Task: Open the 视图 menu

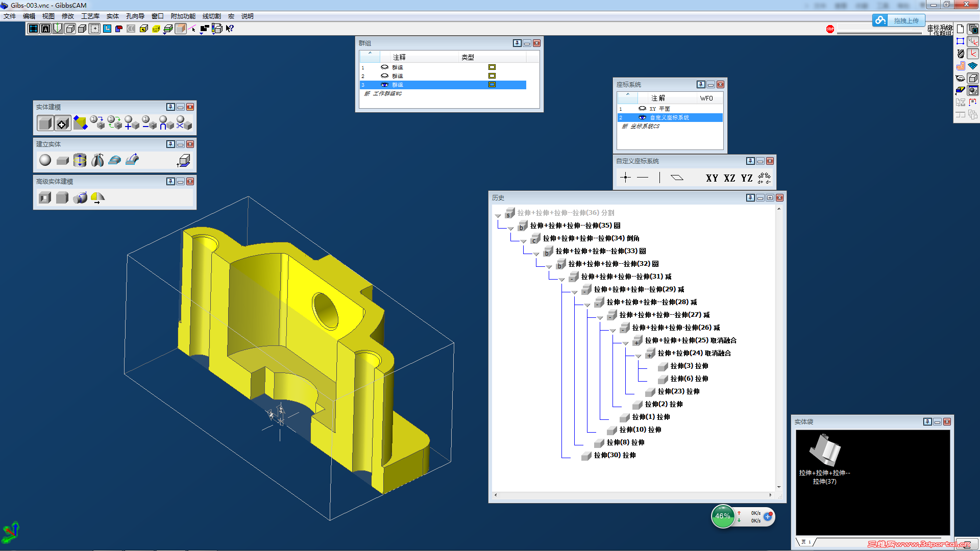Action: 48,16
